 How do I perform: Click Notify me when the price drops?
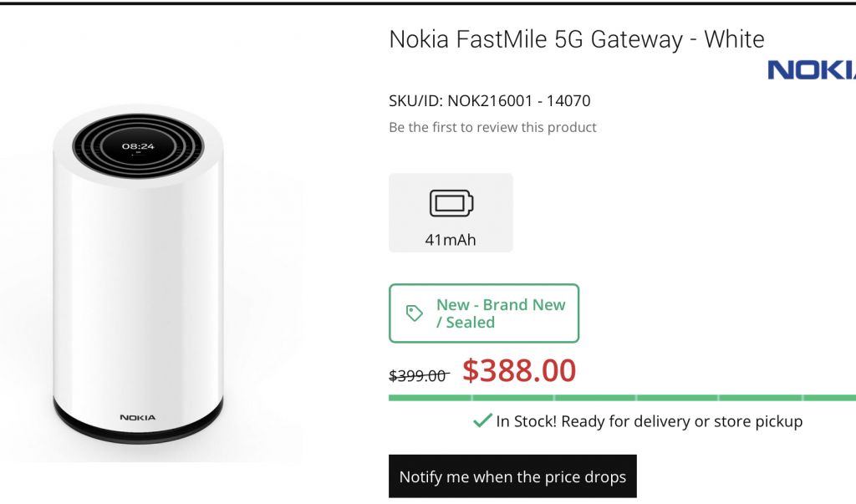tap(512, 476)
